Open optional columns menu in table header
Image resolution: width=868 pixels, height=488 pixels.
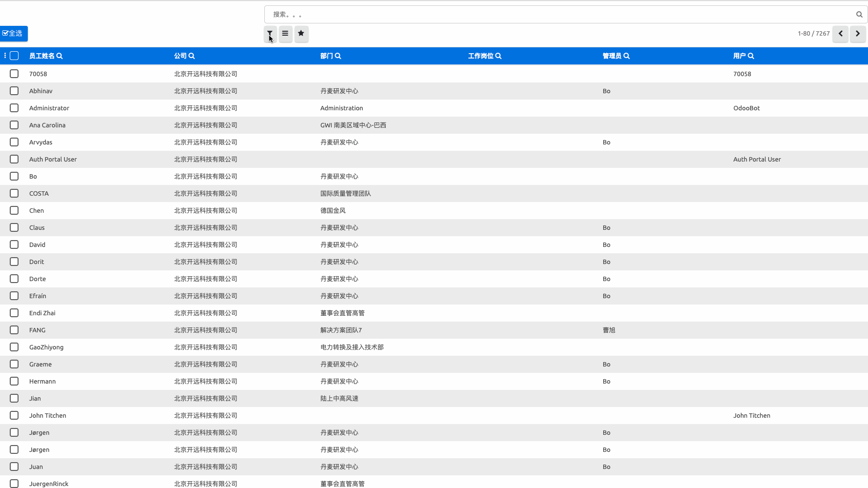[5, 56]
